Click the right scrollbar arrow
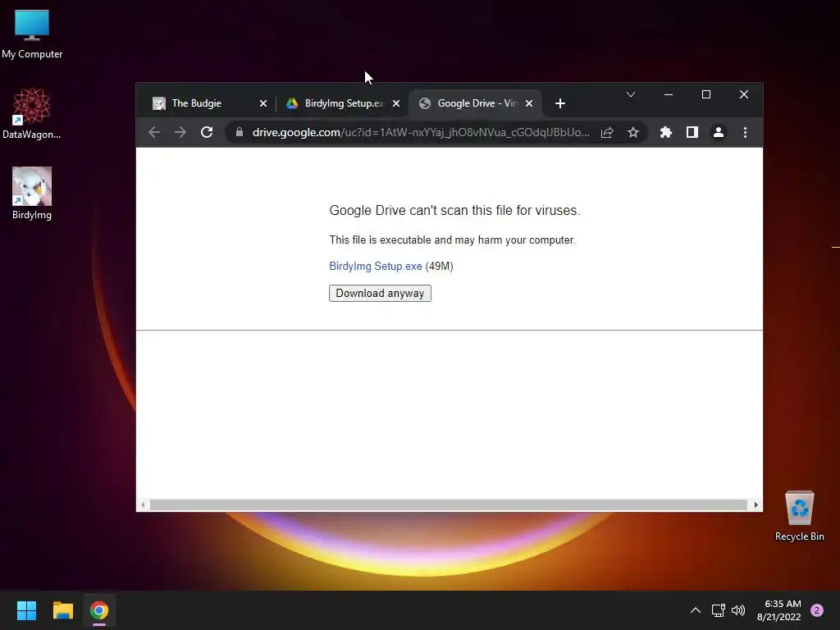The image size is (840, 630). point(756,504)
